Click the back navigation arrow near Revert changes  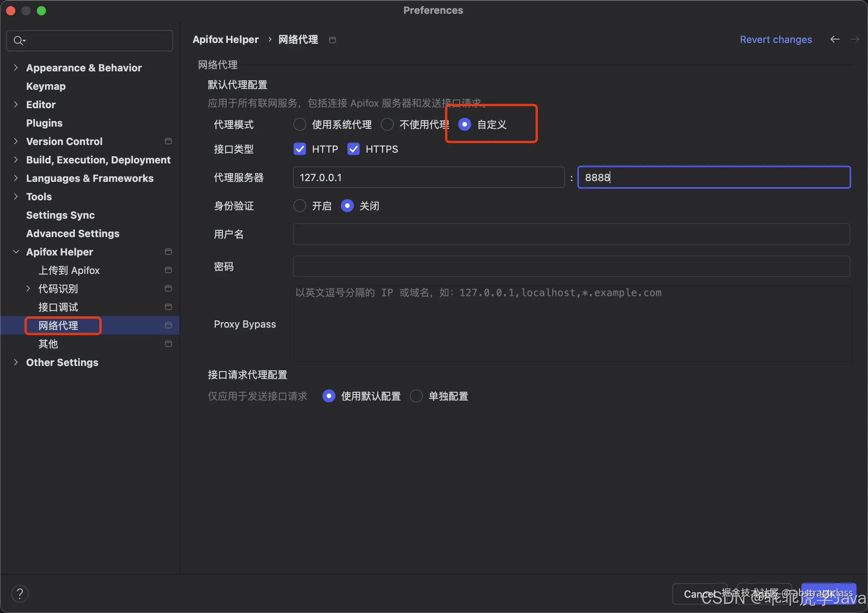[x=835, y=39]
